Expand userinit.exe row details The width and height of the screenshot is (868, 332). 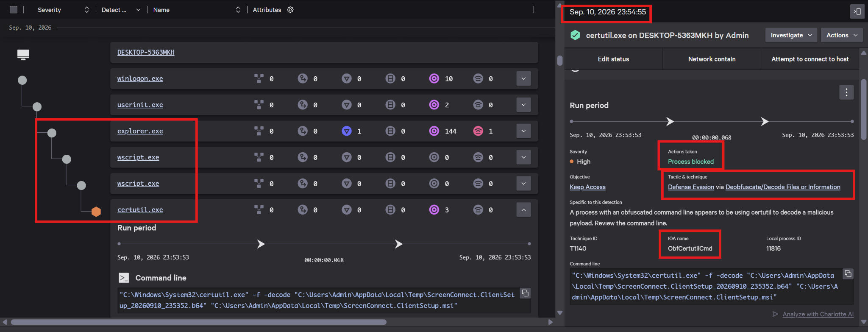click(x=523, y=105)
